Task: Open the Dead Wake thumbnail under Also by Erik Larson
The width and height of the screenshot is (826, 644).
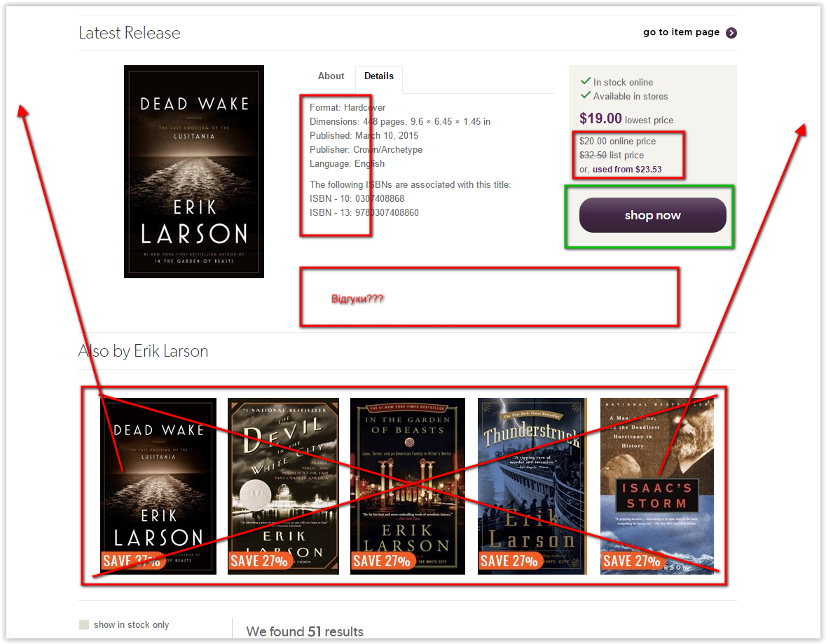Action: (158, 486)
